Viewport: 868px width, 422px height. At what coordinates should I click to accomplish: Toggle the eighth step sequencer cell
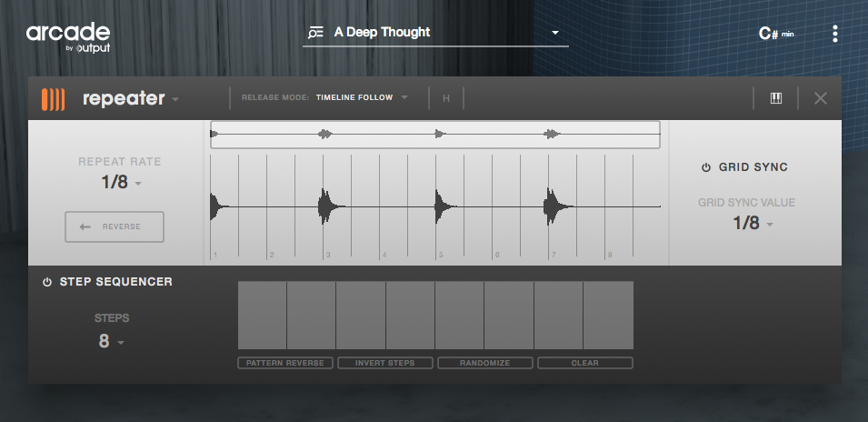click(608, 315)
